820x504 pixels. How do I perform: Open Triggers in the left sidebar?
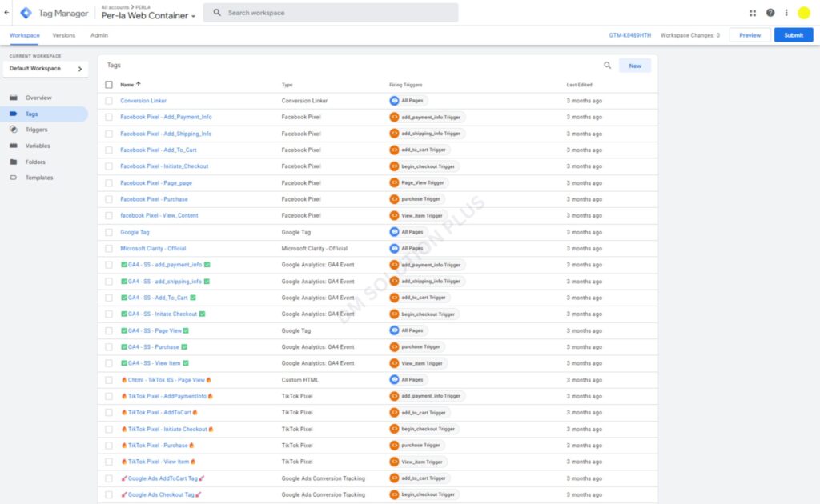coord(36,130)
